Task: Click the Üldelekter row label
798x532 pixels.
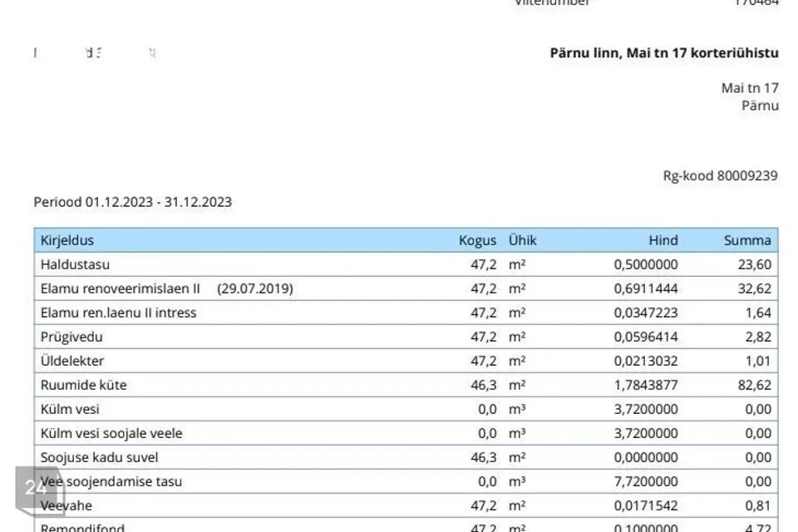Action: tap(72, 361)
